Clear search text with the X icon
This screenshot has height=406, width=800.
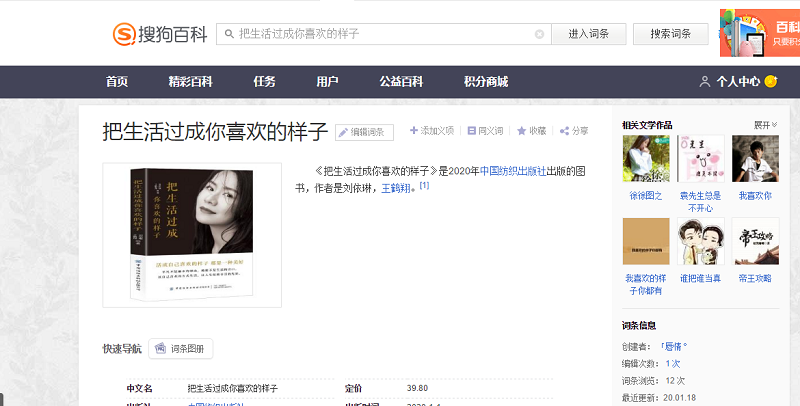(540, 34)
